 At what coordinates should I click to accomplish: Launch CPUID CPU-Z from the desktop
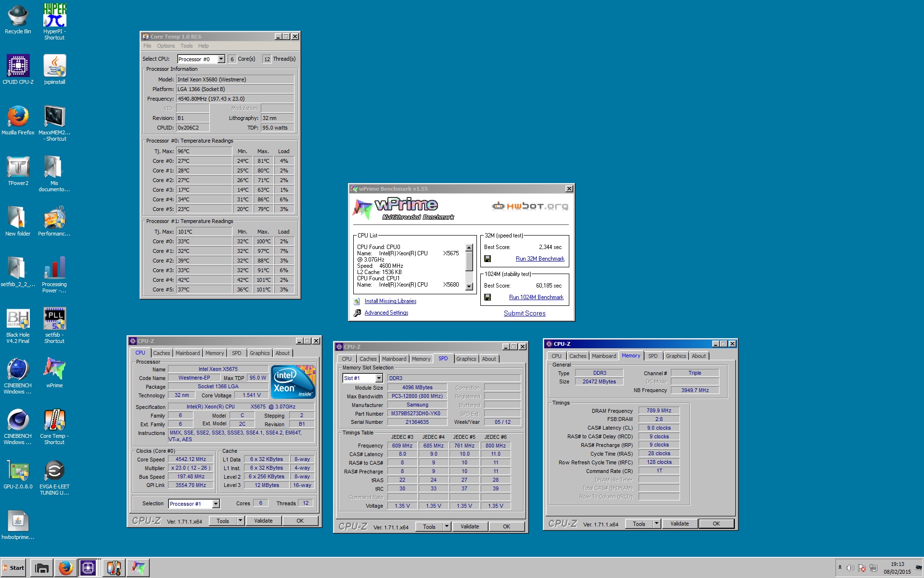pyautogui.click(x=18, y=69)
